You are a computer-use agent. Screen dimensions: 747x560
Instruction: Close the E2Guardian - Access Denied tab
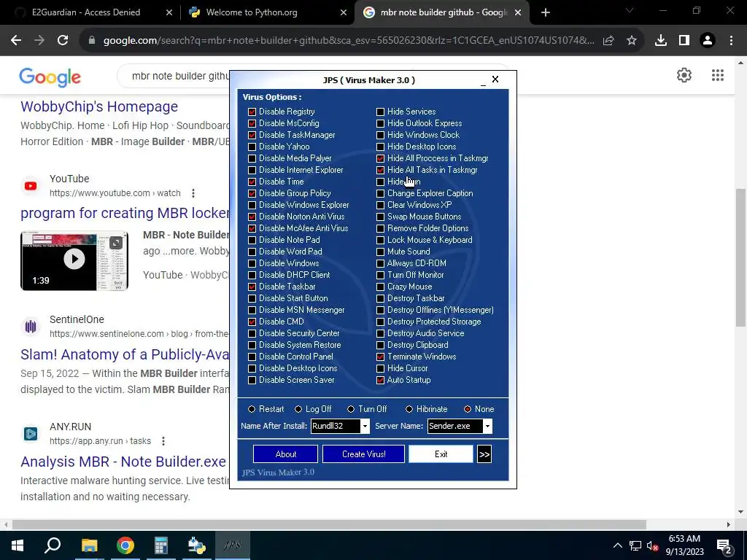(x=169, y=12)
